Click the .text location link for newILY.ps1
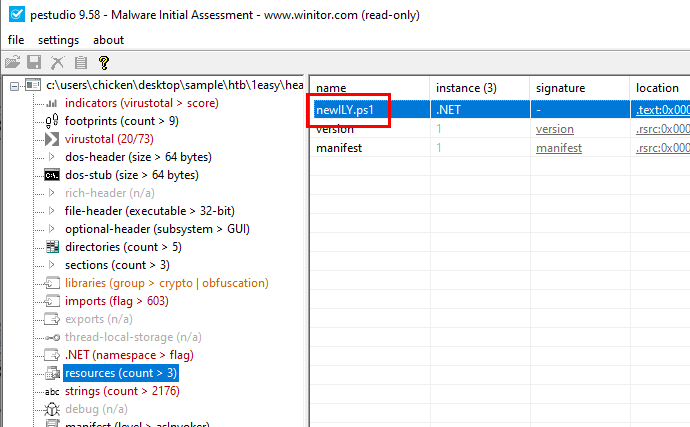Screen dimensions: 690x427 pyautogui.click(x=663, y=110)
